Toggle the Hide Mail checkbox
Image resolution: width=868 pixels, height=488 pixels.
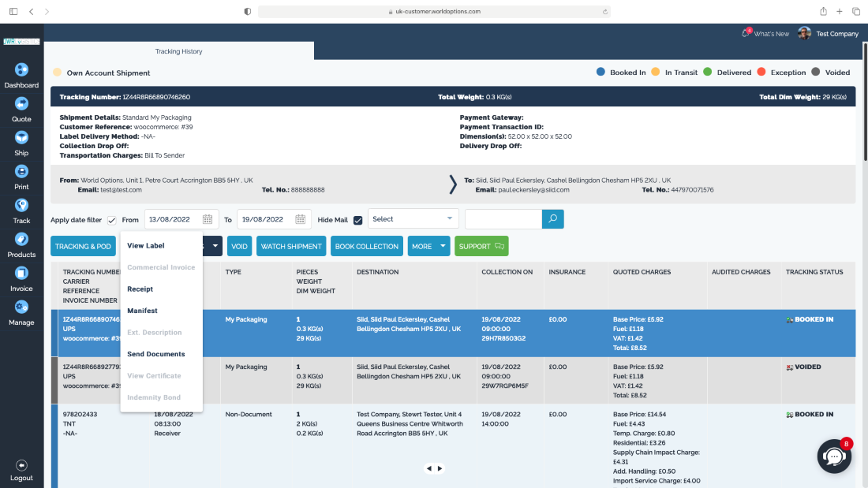pyautogui.click(x=358, y=220)
